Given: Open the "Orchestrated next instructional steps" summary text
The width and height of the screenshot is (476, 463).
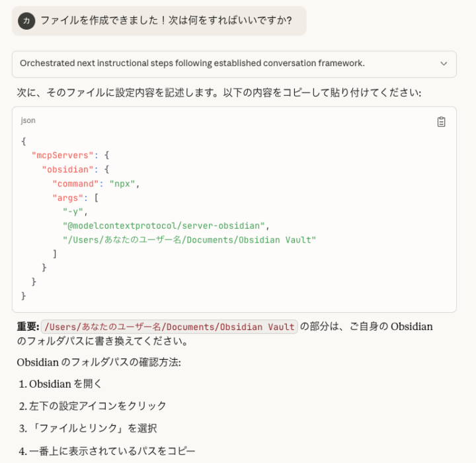Looking at the screenshot, I should (x=192, y=63).
